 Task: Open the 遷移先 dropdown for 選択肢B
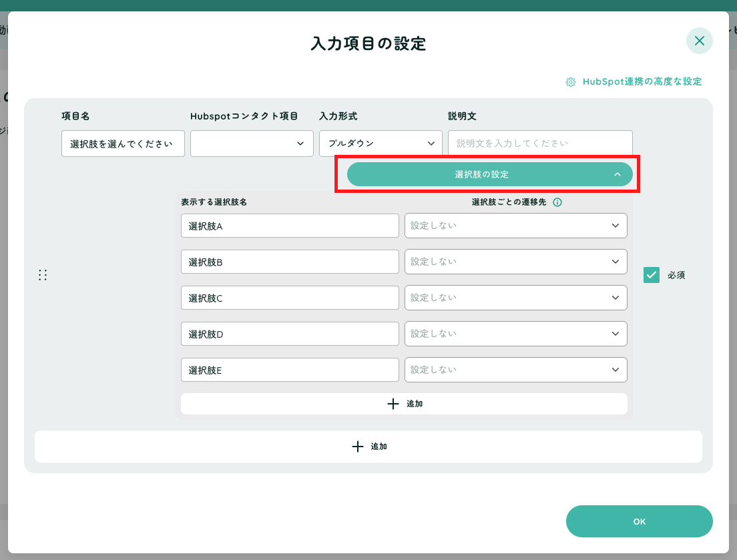[515, 262]
